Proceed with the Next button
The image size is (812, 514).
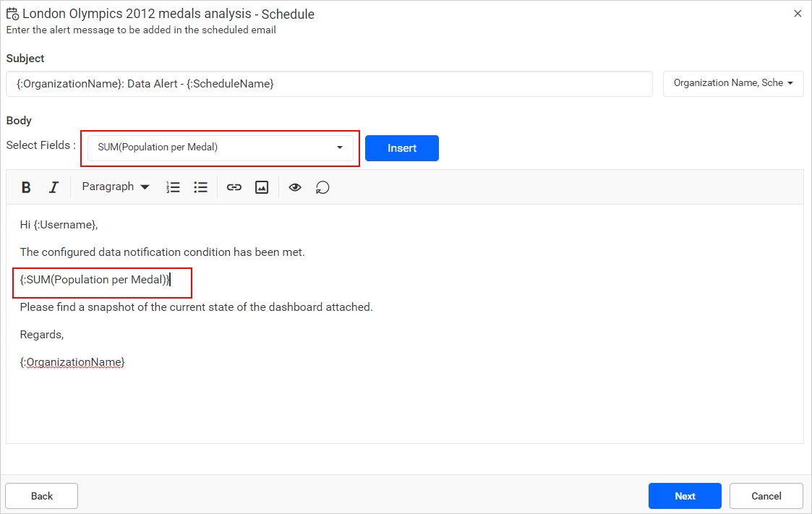(684, 495)
